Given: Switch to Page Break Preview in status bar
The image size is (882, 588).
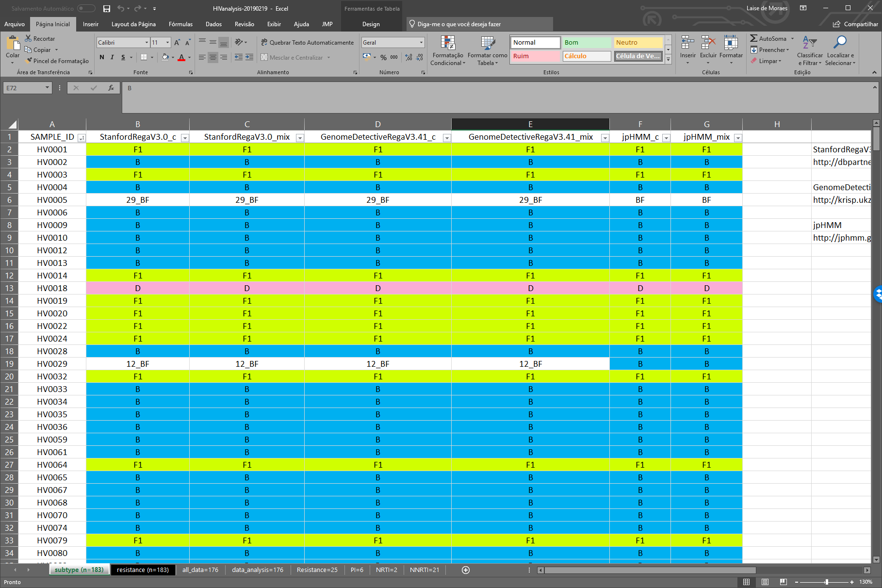Looking at the screenshot, I should click(784, 582).
